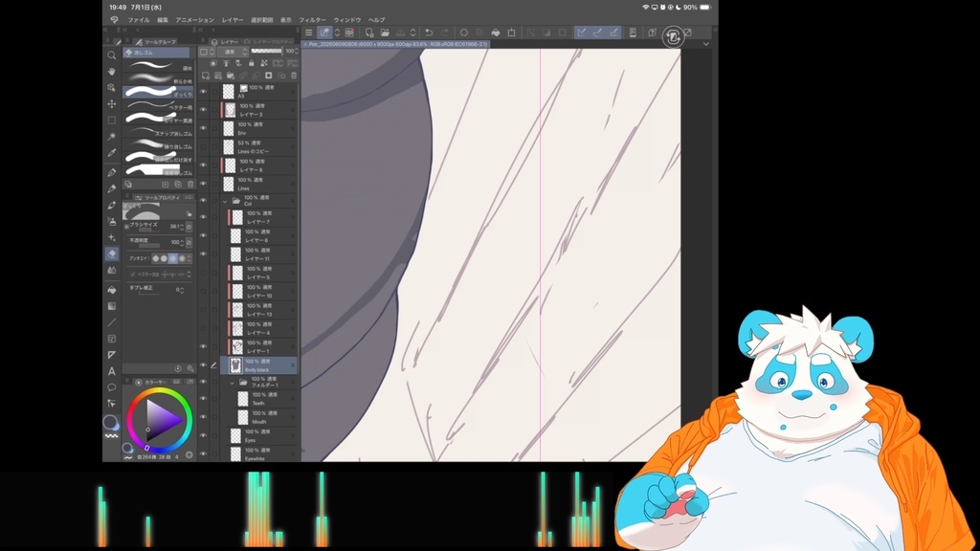Open the レイヤー menu
The image size is (980, 551).
[x=233, y=20]
